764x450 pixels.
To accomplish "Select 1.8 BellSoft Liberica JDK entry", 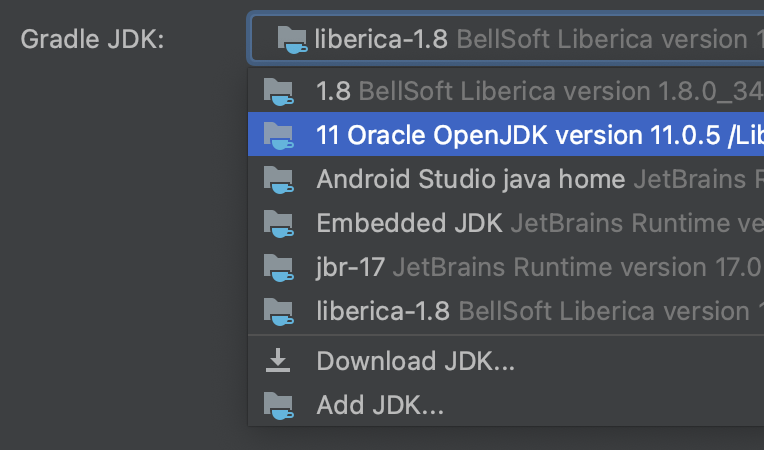I will tap(506, 91).
